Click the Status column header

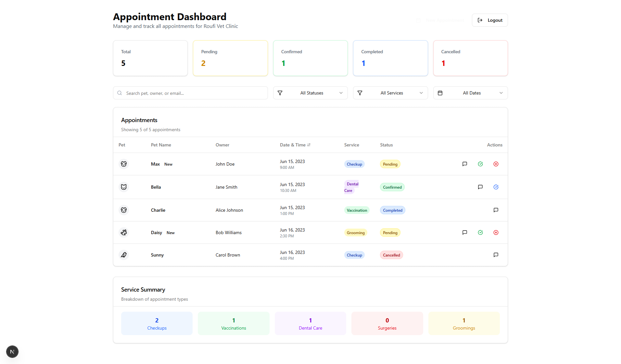pos(387,145)
